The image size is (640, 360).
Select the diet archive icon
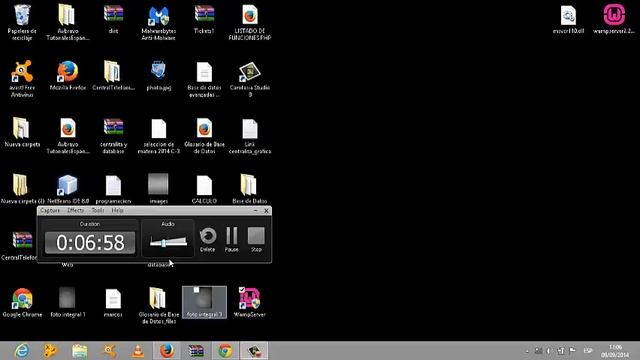pos(113,19)
